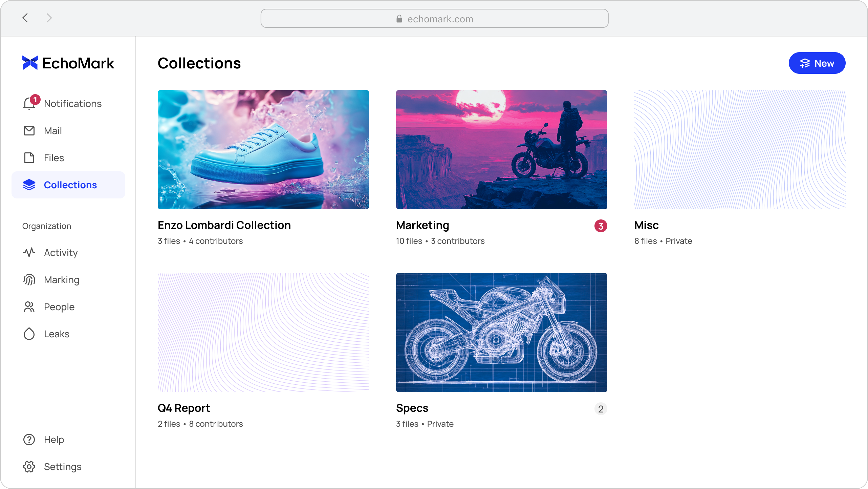
Task: Open the Misc wavy pattern thumbnail
Action: 740,150
